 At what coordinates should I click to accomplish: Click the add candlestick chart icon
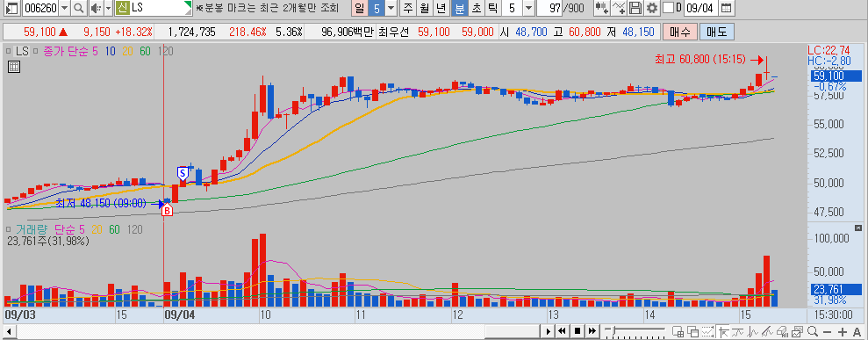click(x=602, y=8)
